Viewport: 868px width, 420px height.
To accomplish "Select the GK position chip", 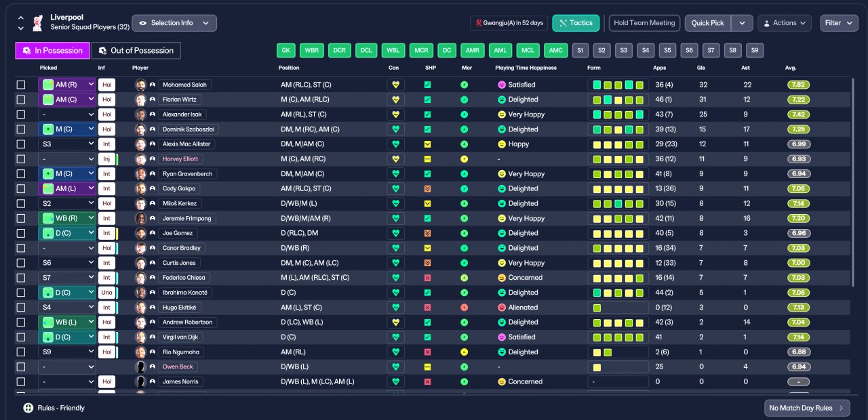I will click(x=286, y=50).
